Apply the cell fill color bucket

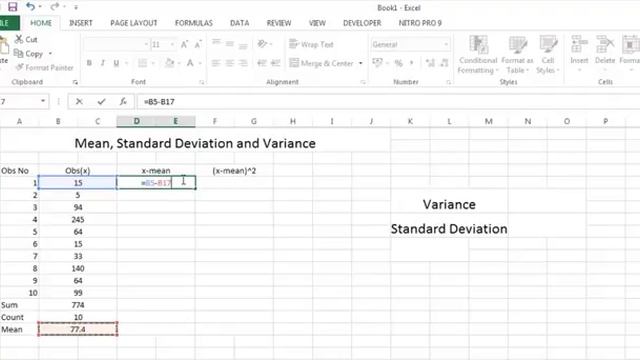tap(169, 63)
